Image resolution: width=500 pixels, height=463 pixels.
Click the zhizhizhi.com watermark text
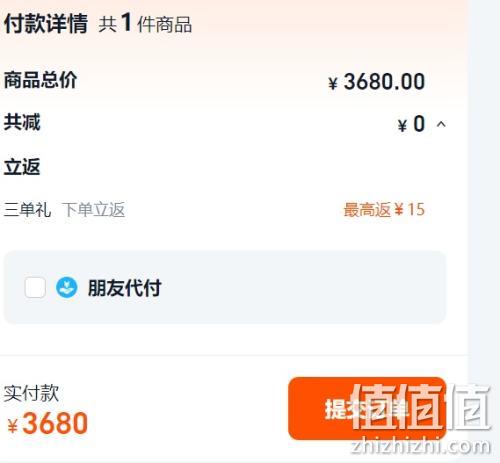[x=421, y=446]
